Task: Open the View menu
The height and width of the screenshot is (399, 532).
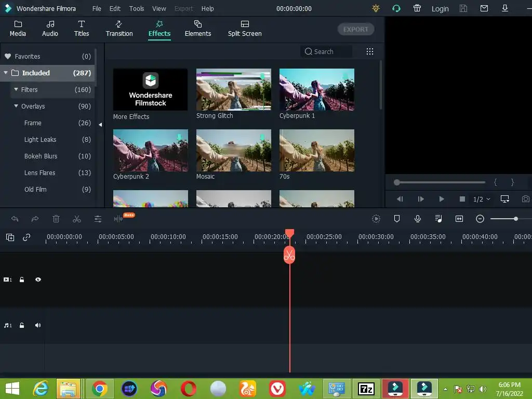Action: point(159,8)
